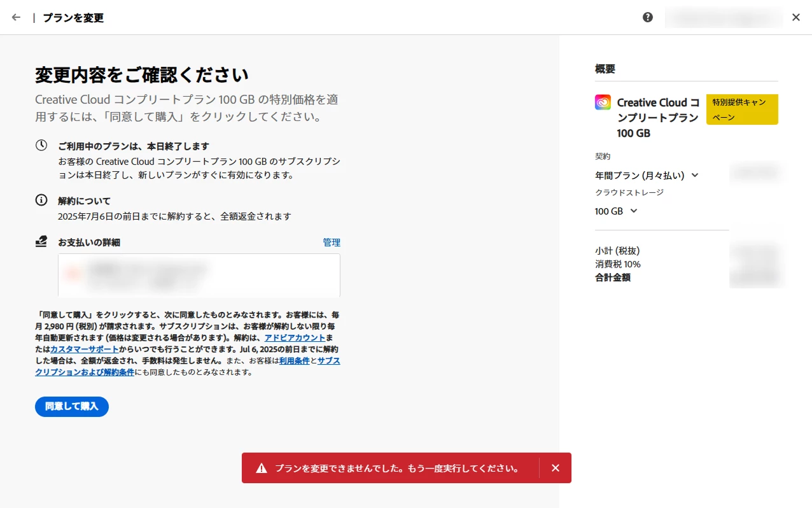The width and height of the screenshot is (812, 508).
Task: Click the Creative Cloud logo in the summary
Action: 603,102
